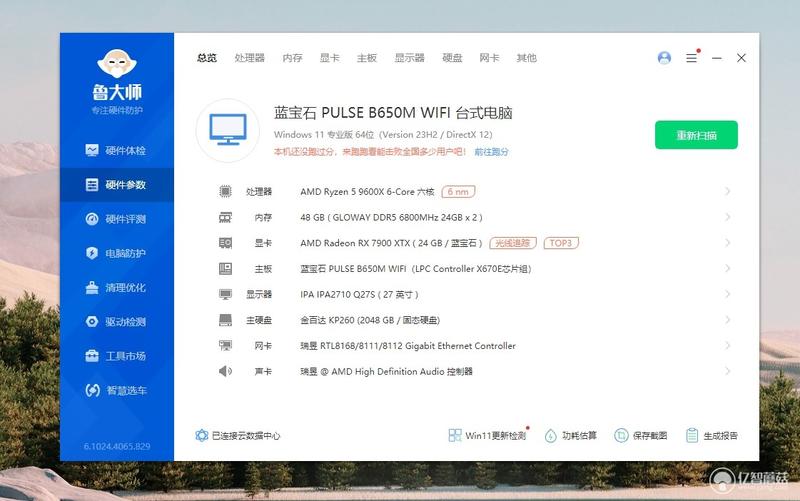Switch to the 显卡 tab
The image size is (800, 501).
330,58
